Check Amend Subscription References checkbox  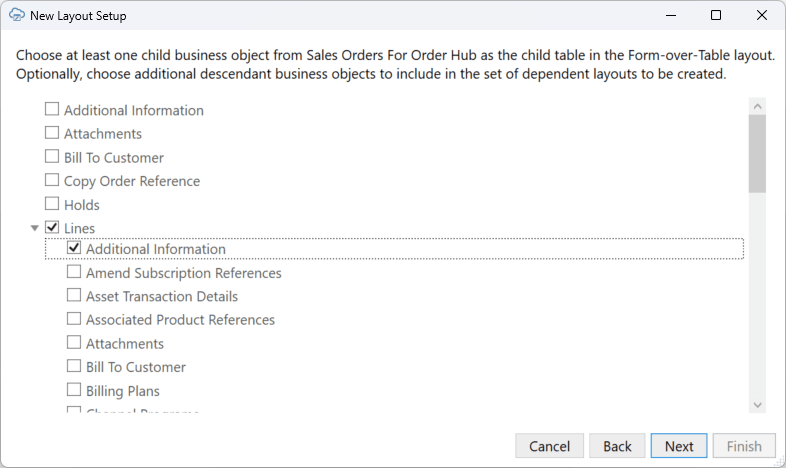[74, 272]
